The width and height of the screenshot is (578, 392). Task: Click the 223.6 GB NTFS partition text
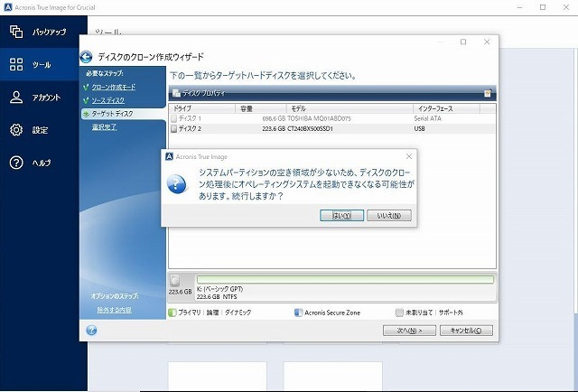pyautogui.click(x=217, y=297)
